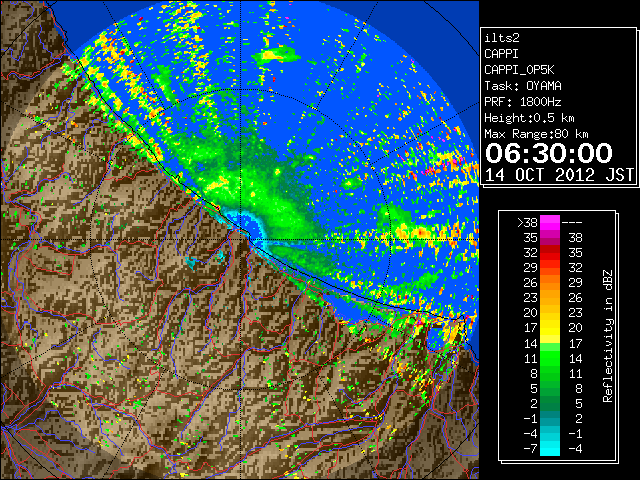Pick the bright magenta top legend swatch

pyautogui.click(x=550, y=222)
